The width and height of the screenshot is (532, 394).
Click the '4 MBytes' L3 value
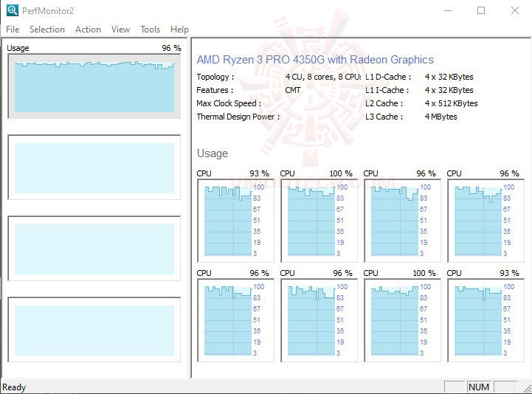click(441, 117)
